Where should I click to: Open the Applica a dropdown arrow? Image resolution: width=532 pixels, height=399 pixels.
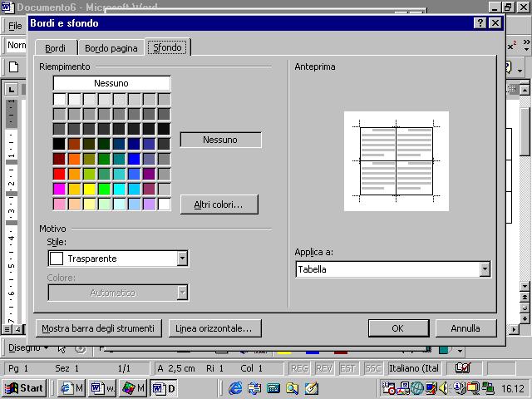[x=485, y=269]
